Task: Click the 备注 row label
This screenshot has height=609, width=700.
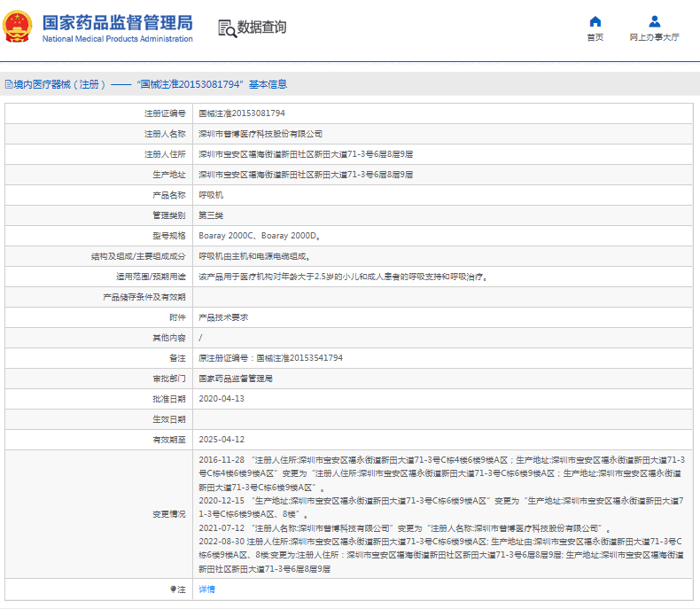Action: (x=177, y=358)
